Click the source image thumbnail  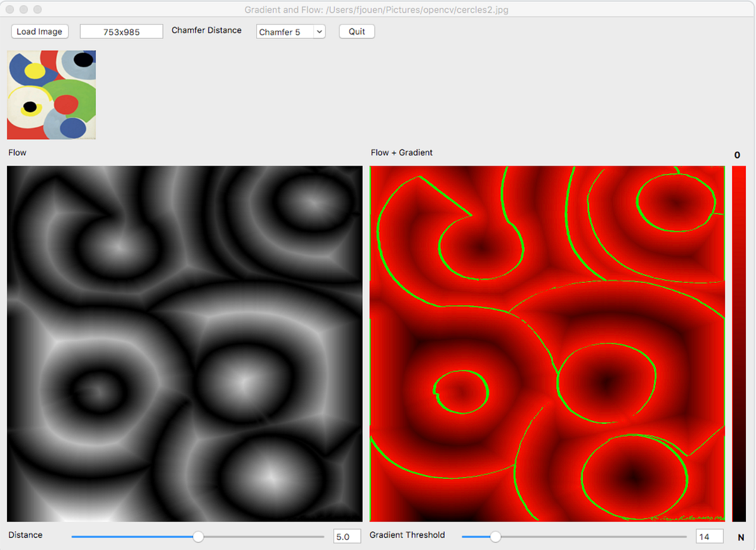coord(51,95)
